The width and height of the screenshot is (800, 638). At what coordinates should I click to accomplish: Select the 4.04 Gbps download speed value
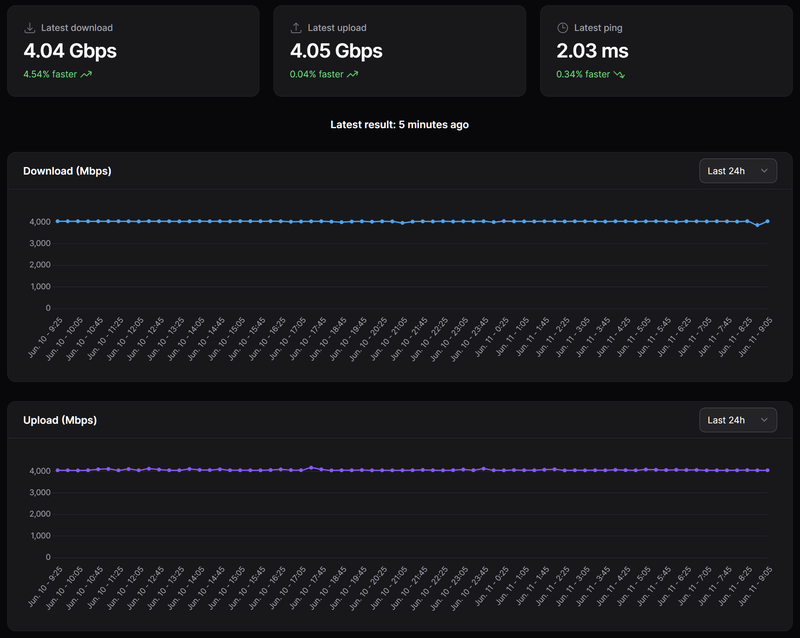[70, 50]
